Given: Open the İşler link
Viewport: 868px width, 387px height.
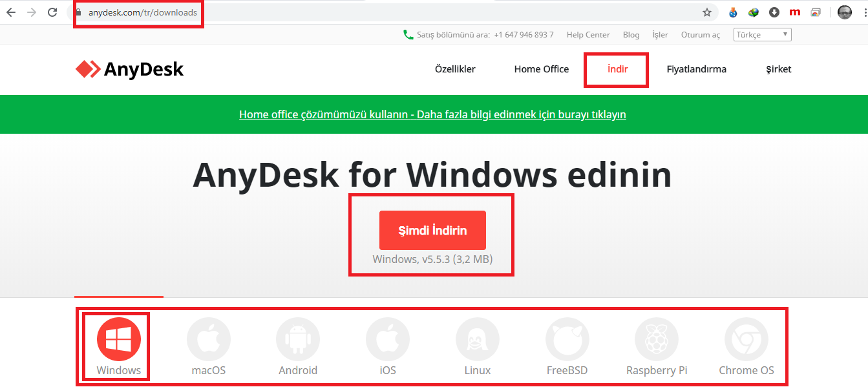Looking at the screenshot, I should pyautogui.click(x=661, y=35).
